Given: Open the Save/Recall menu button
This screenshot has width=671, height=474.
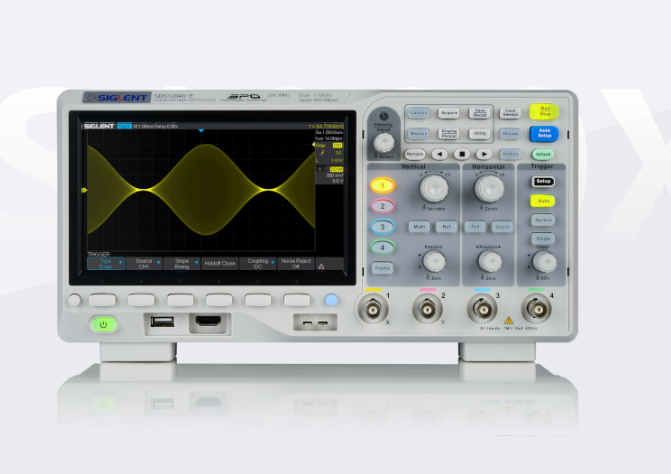Looking at the screenshot, I should 480,113.
